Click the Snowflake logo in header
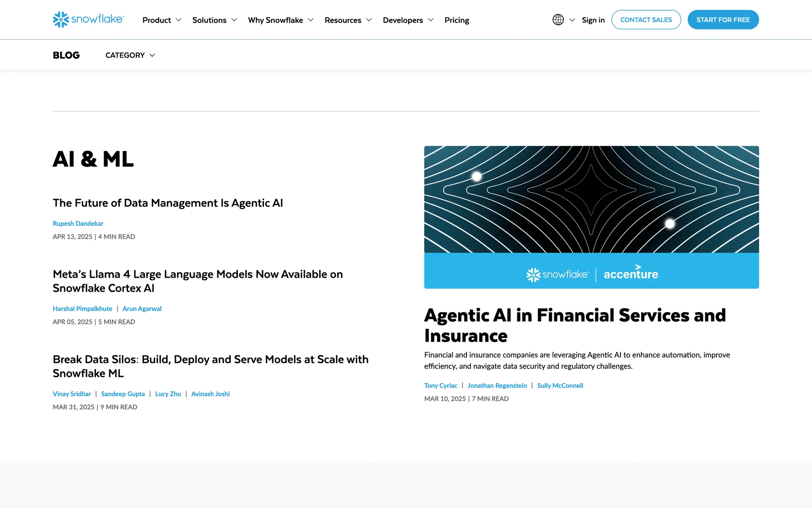This screenshot has width=812, height=508. pos(88,19)
